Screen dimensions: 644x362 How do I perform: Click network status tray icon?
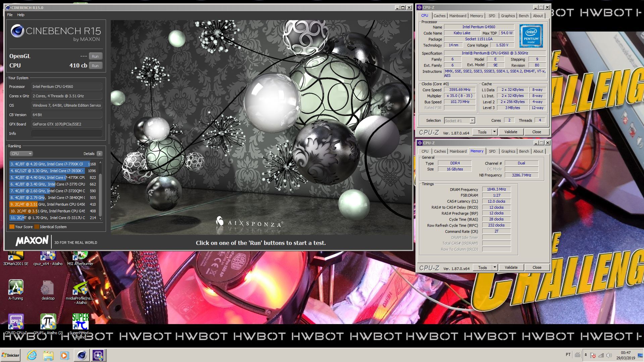(x=601, y=355)
